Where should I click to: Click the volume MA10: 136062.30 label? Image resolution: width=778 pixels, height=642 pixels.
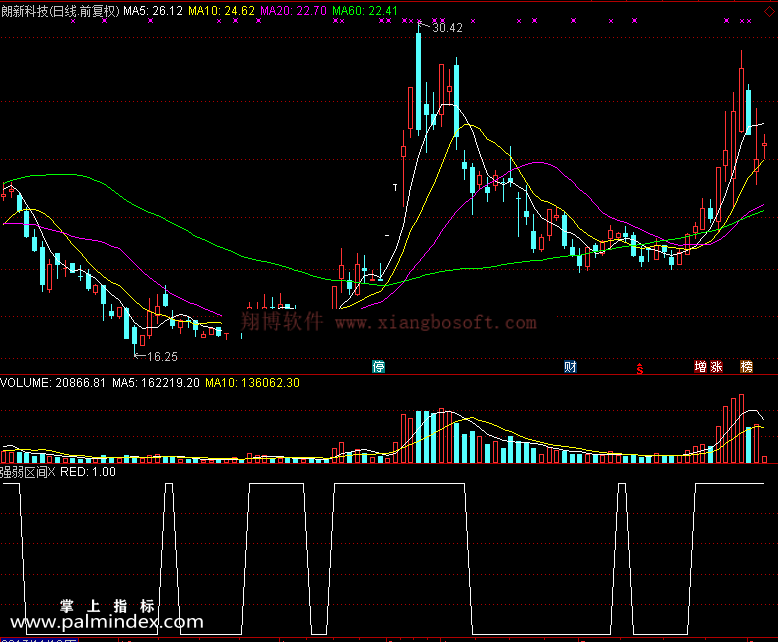(253, 383)
